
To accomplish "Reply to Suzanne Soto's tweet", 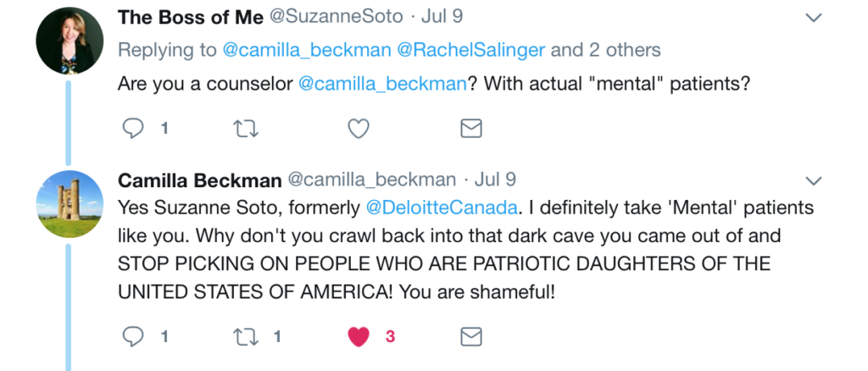I will [x=134, y=128].
